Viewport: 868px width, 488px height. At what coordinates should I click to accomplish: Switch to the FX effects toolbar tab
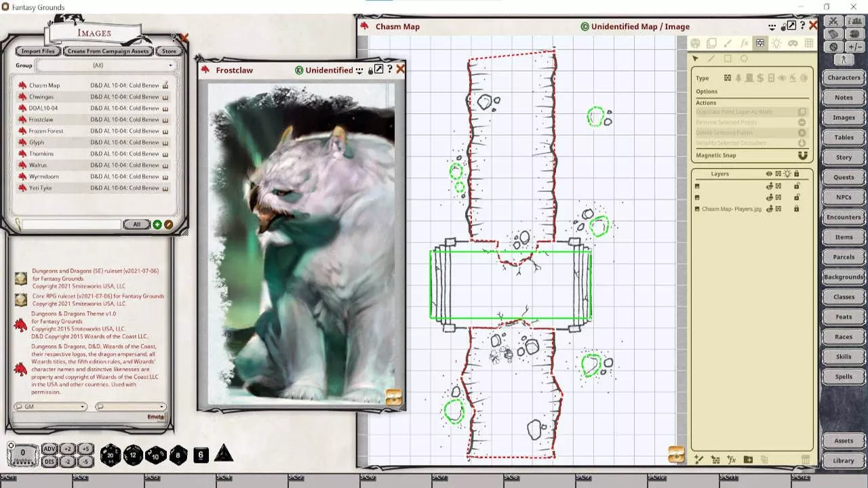744,43
